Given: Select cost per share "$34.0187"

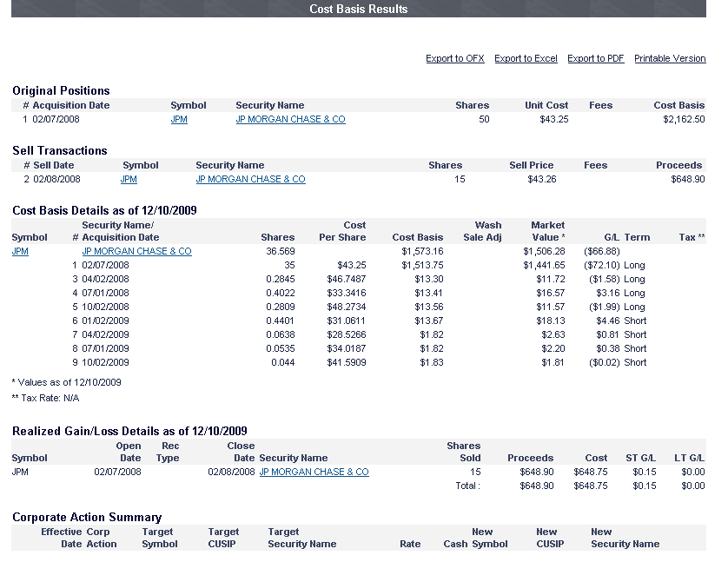Looking at the screenshot, I should [347, 348].
